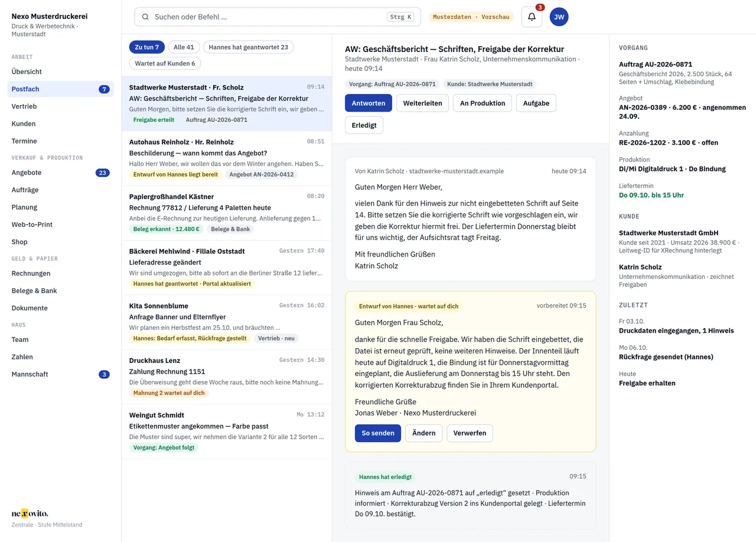The width and height of the screenshot is (756, 542).
Task: Open the Papiergroßhandel Kästner message
Action: (x=227, y=213)
